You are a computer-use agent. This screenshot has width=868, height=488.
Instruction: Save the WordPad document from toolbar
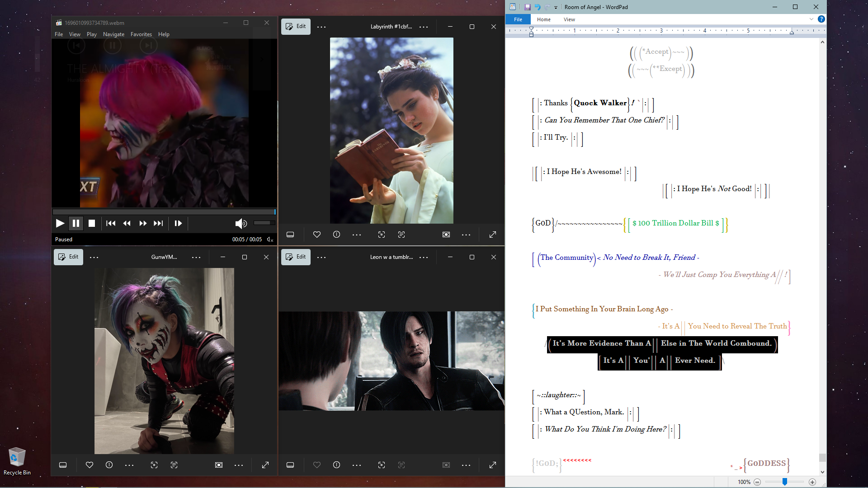(x=527, y=7)
